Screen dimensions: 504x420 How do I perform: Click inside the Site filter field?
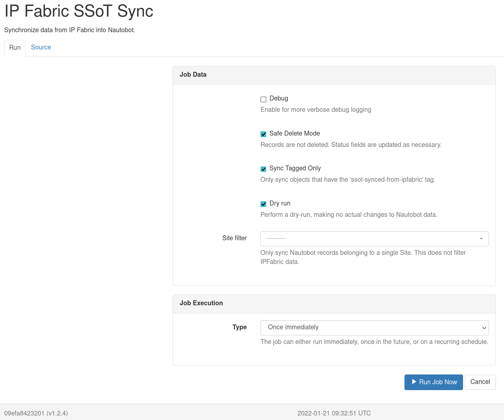click(x=358, y=239)
